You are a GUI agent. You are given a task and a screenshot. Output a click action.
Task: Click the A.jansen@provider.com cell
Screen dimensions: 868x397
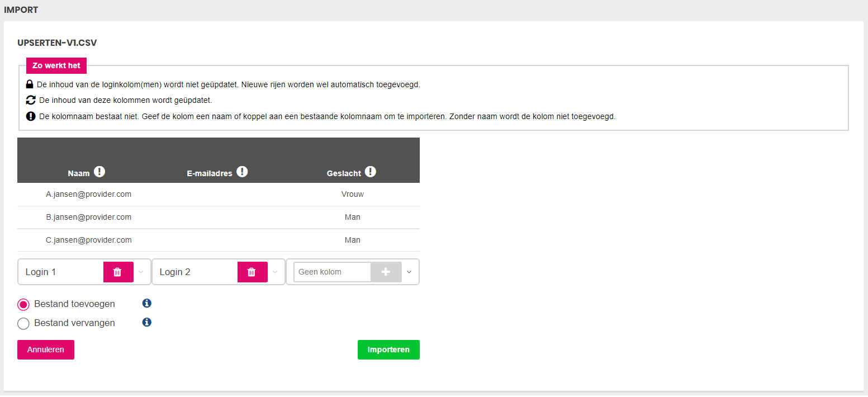click(89, 194)
